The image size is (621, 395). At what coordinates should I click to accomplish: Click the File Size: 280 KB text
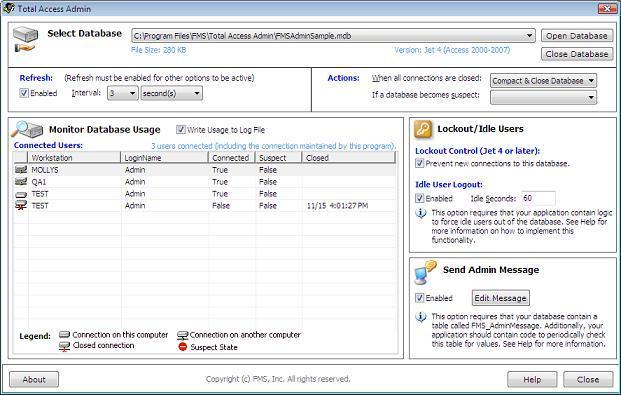158,50
